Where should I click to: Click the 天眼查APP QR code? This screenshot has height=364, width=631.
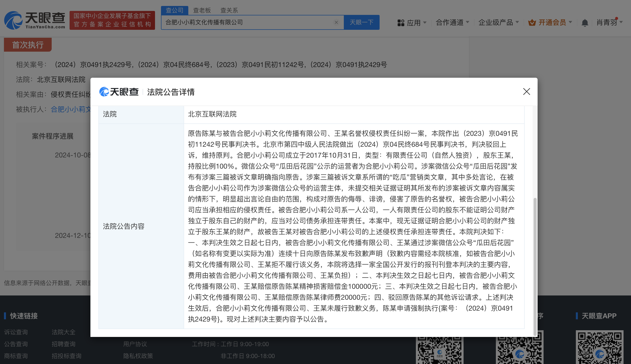point(599,347)
